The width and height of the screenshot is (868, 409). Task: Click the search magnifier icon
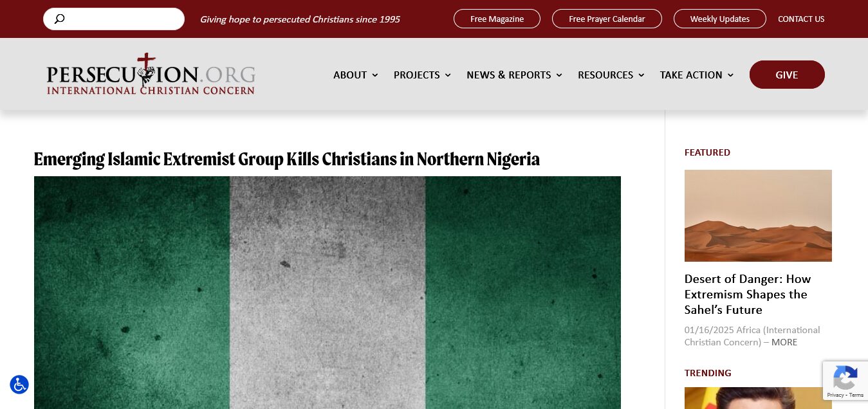(59, 19)
